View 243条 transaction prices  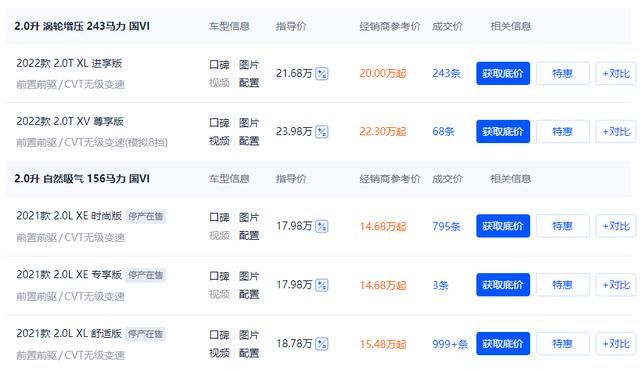(446, 73)
